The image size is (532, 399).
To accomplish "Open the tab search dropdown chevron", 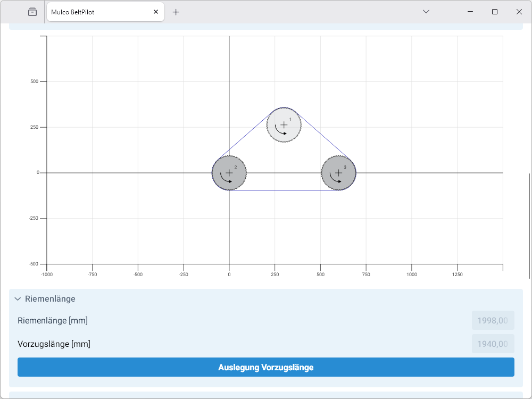I will click(x=426, y=12).
